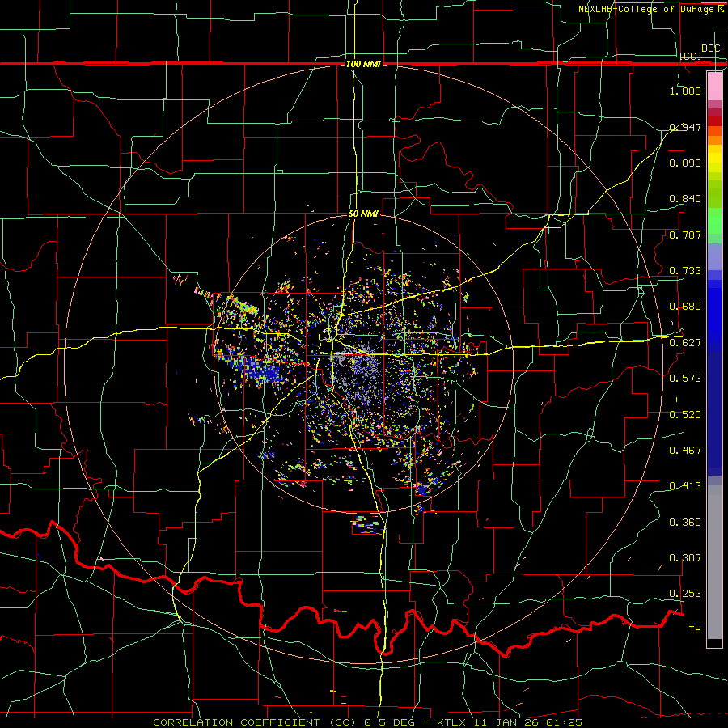Screen dimensions: 728x728
Task: Click the 0.520 scale value
Action: (685, 415)
